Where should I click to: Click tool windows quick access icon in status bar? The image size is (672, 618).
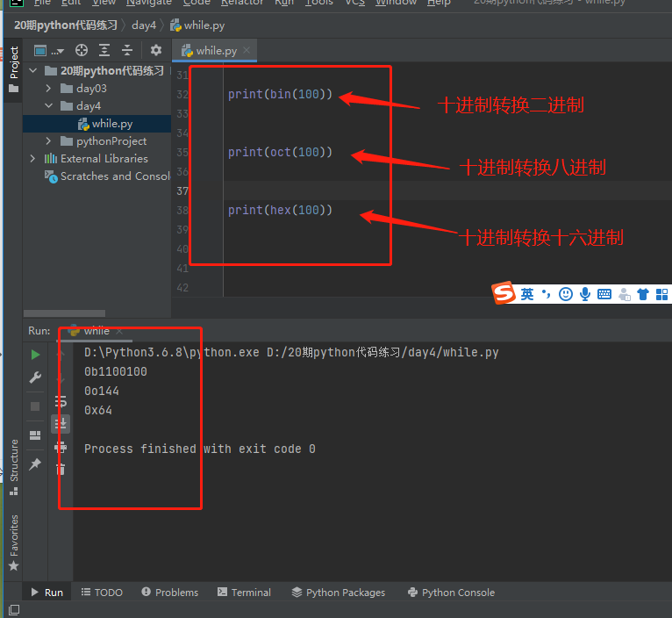14,609
